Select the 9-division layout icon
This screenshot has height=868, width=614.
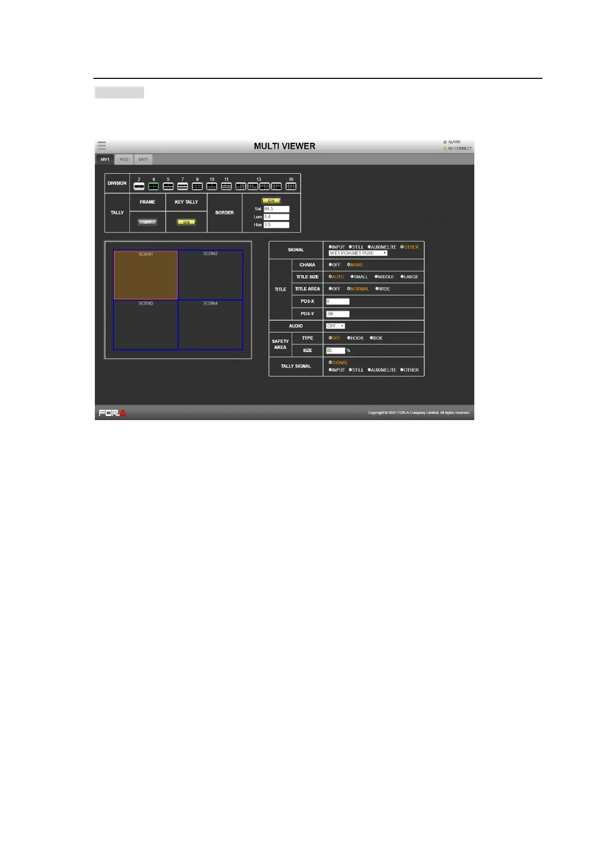(x=197, y=187)
